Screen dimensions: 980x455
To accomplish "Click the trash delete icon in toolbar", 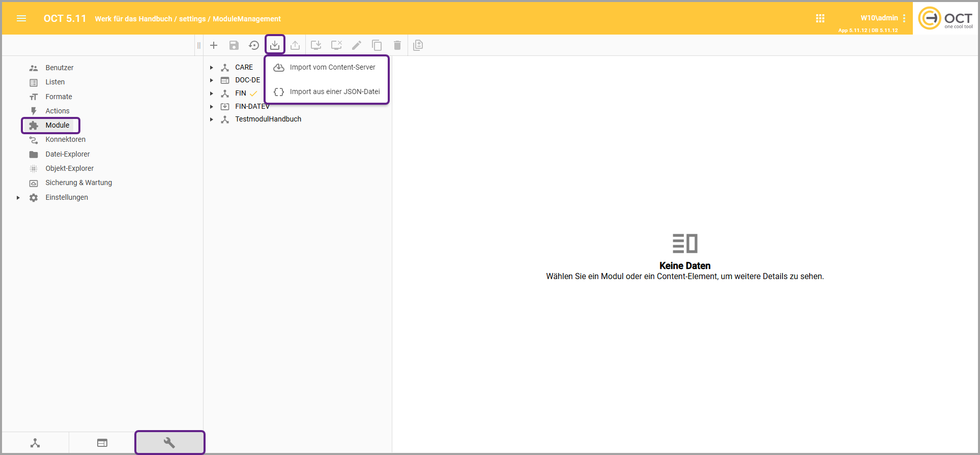I will (x=397, y=45).
